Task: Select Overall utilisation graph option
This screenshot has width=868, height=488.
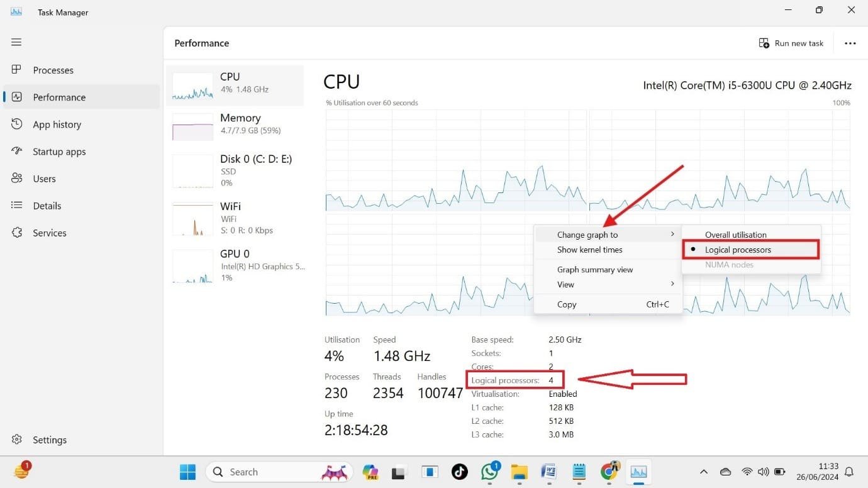Action: click(x=736, y=234)
